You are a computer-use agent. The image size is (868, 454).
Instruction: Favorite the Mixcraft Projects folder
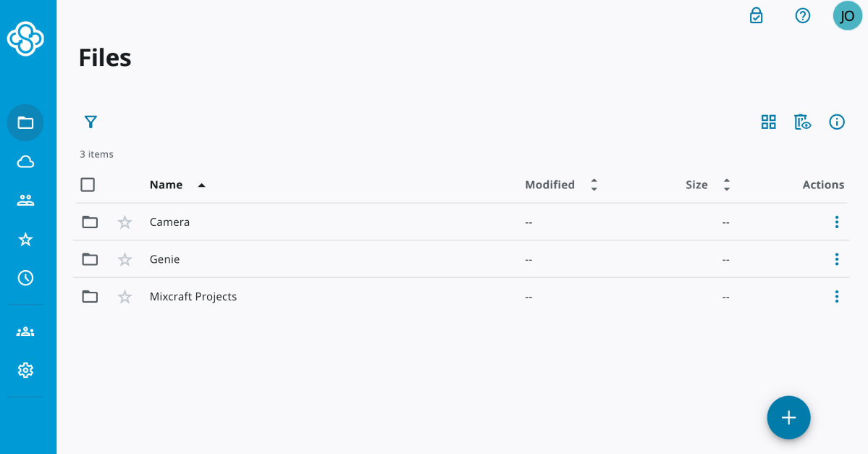[125, 296]
